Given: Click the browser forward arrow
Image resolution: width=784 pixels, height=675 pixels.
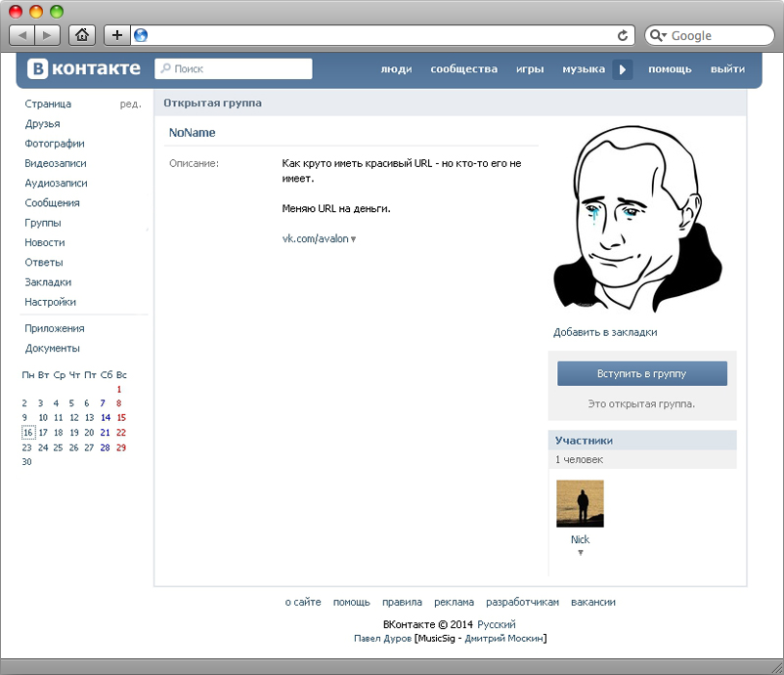Looking at the screenshot, I should [47, 35].
